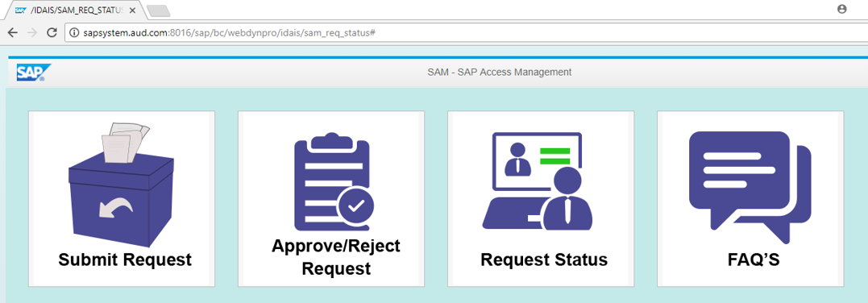Image resolution: width=868 pixels, height=303 pixels.
Task: Click the Request Status label
Action: tap(544, 259)
